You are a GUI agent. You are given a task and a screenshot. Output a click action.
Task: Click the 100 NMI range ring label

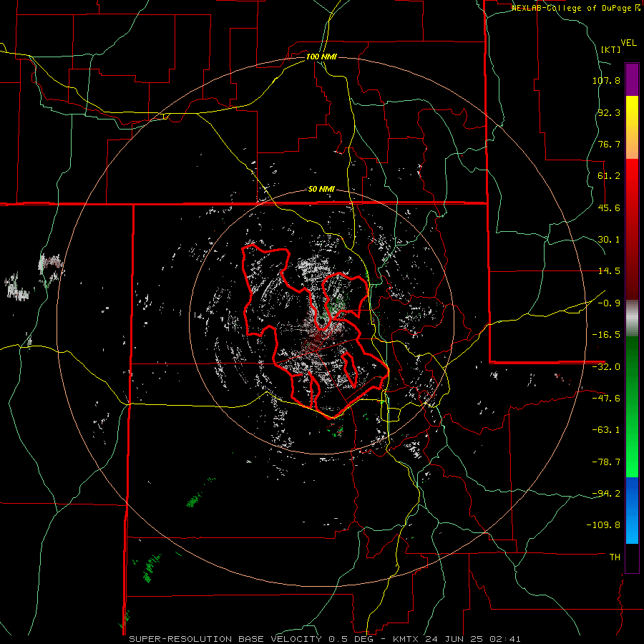point(321,57)
